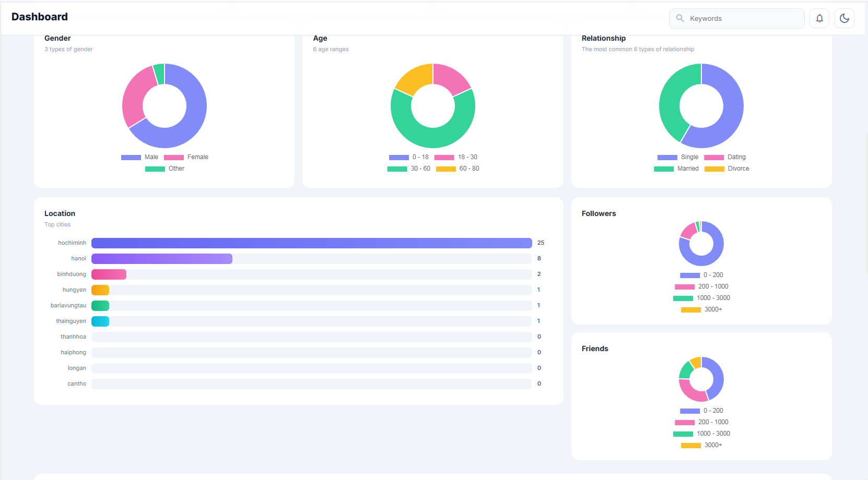Image resolution: width=868 pixels, height=480 pixels.
Task: Click the hanoi city label
Action: (78, 258)
